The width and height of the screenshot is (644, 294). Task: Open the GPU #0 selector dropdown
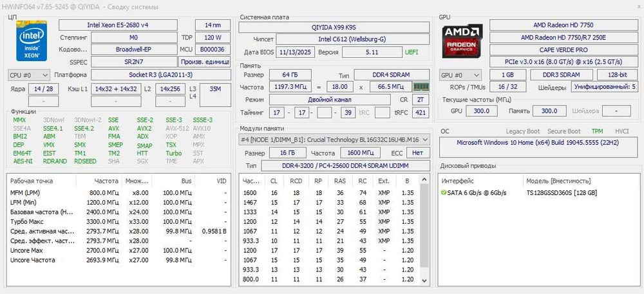pyautogui.click(x=460, y=75)
